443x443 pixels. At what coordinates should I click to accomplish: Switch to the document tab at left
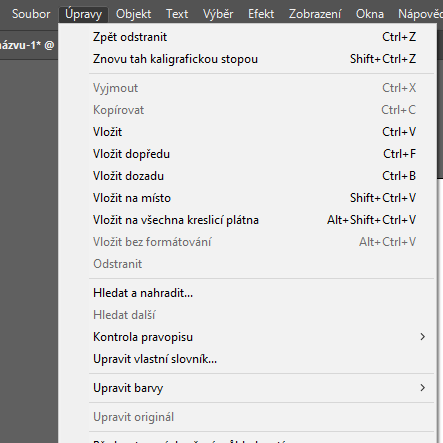(x=28, y=45)
